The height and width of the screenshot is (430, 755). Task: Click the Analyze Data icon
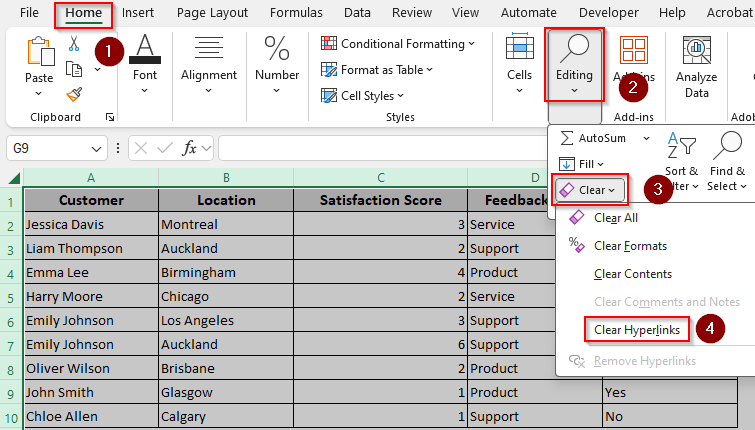(x=696, y=50)
